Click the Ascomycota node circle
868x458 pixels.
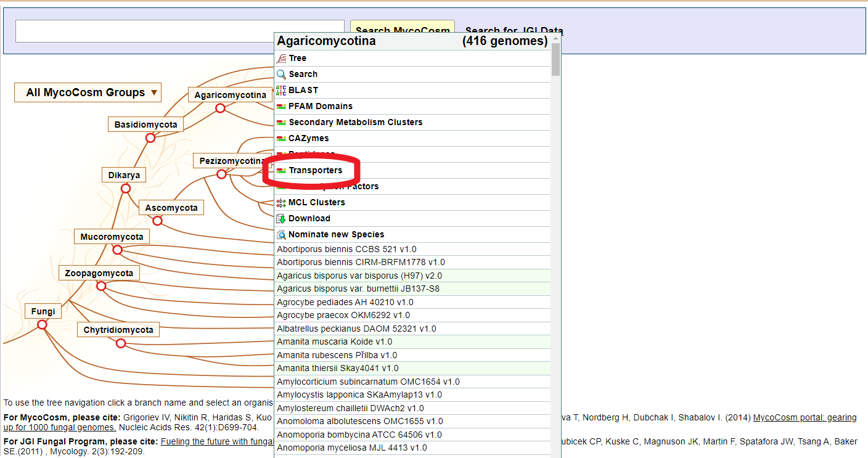(157, 221)
